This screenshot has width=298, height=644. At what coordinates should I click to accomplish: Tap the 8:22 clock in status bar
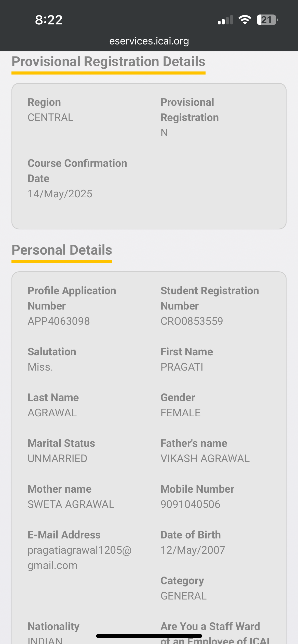tap(49, 20)
